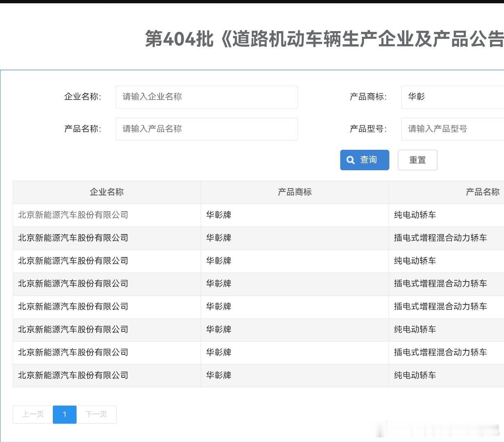Open the first row's 北京新能源汽车股份有限公司 entry
Viewport: 504px width, 442px height.
[73, 215]
